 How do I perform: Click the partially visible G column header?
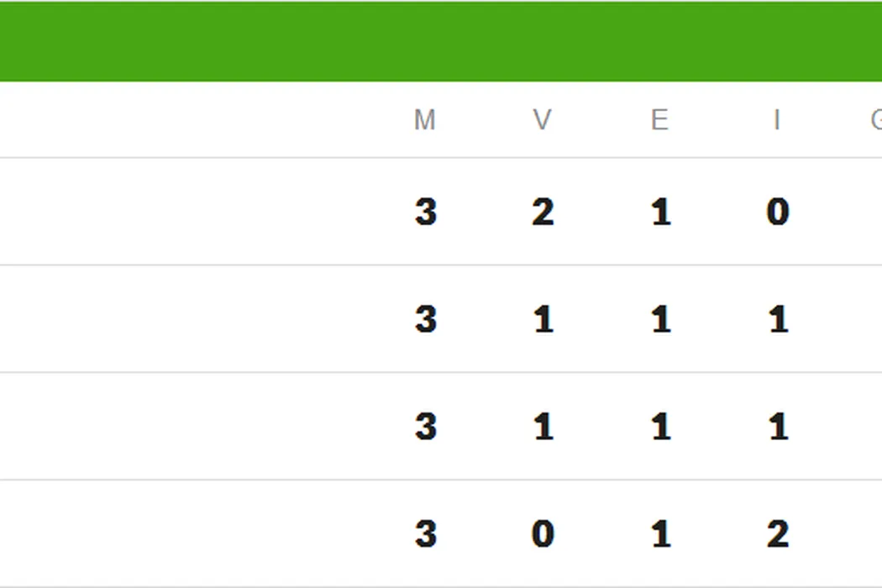click(875, 121)
